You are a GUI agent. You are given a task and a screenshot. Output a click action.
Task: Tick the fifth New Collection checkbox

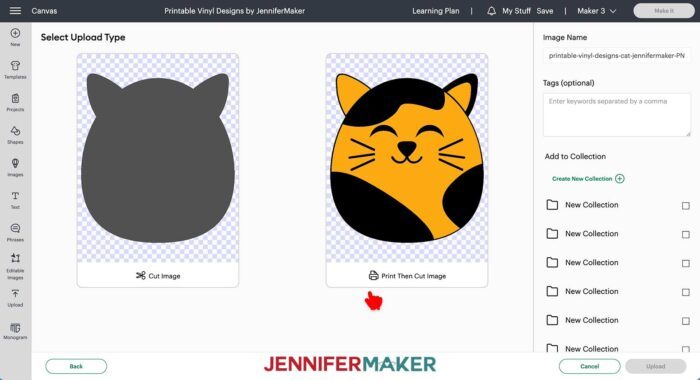[x=686, y=321]
